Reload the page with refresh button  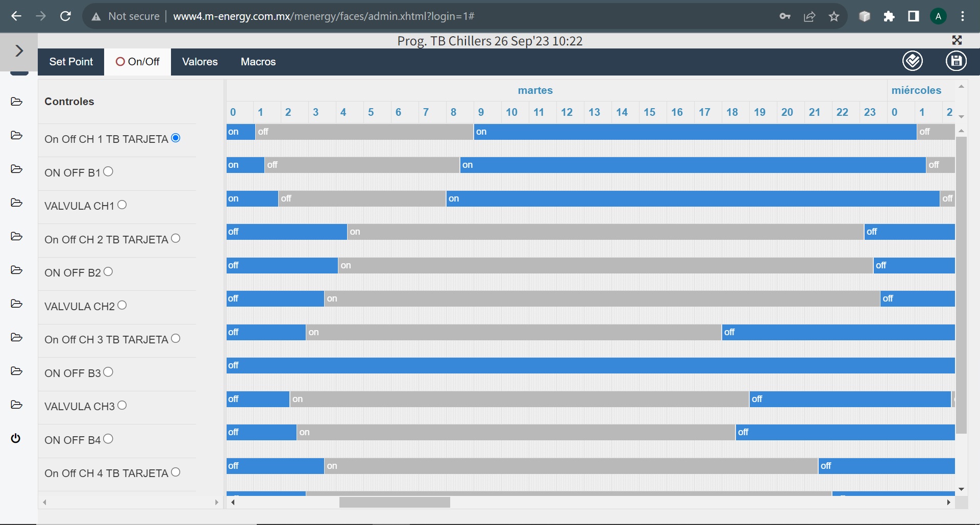[65, 16]
